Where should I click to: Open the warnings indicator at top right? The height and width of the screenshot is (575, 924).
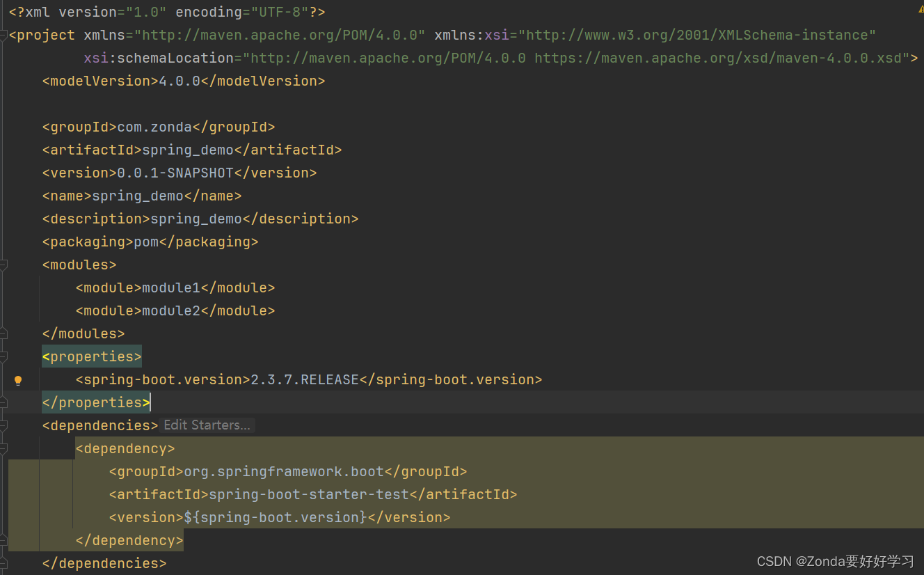920,10
